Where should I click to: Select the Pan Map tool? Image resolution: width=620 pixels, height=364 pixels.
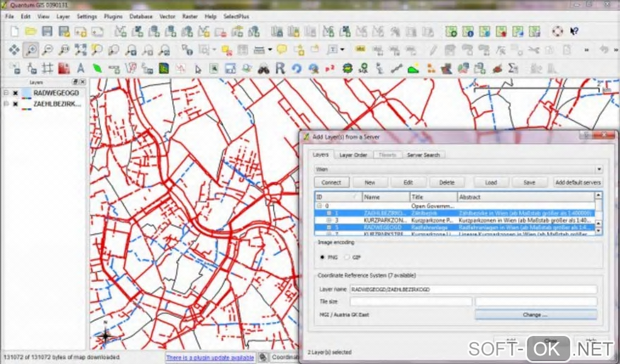pyautogui.click(x=15, y=50)
